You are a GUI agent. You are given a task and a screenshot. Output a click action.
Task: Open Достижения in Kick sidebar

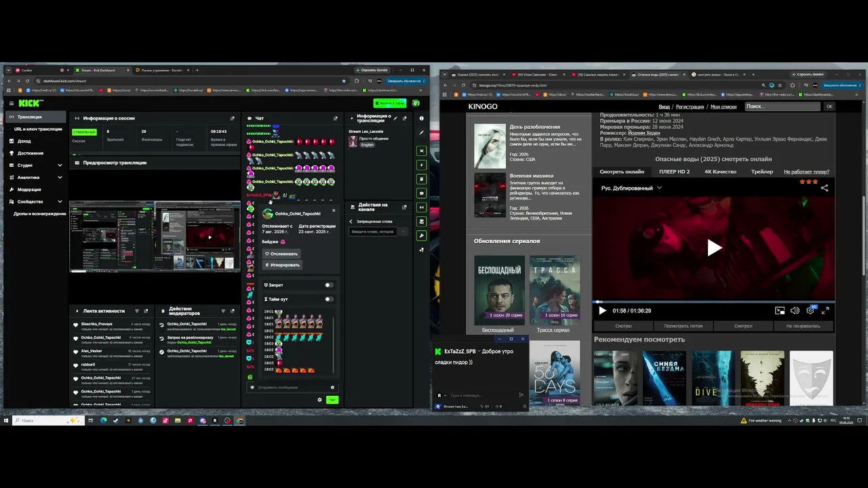point(31,153)
